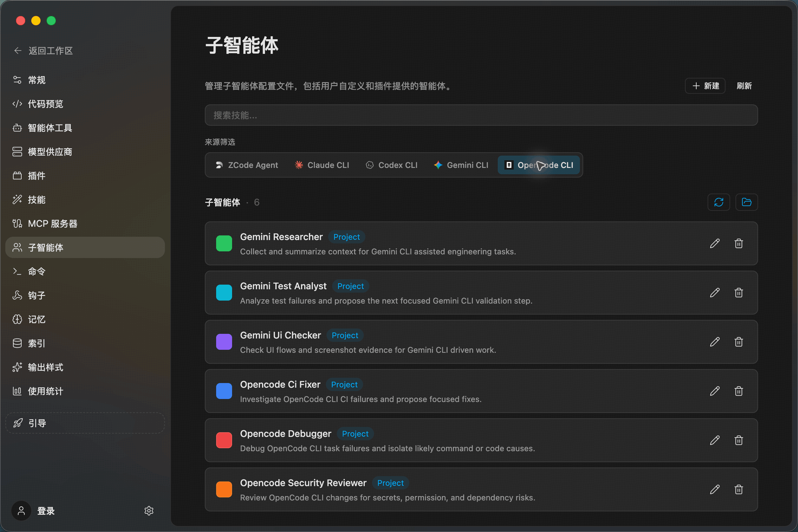Open 常规 general settings
Screen dimensions: 798x532
click(x=85, y=80)
